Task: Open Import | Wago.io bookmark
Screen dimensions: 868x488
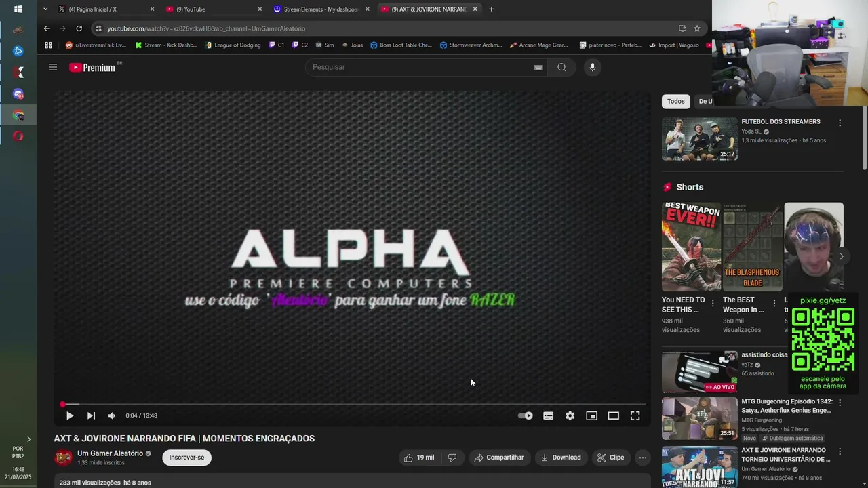Action: (x=674, y=45)
